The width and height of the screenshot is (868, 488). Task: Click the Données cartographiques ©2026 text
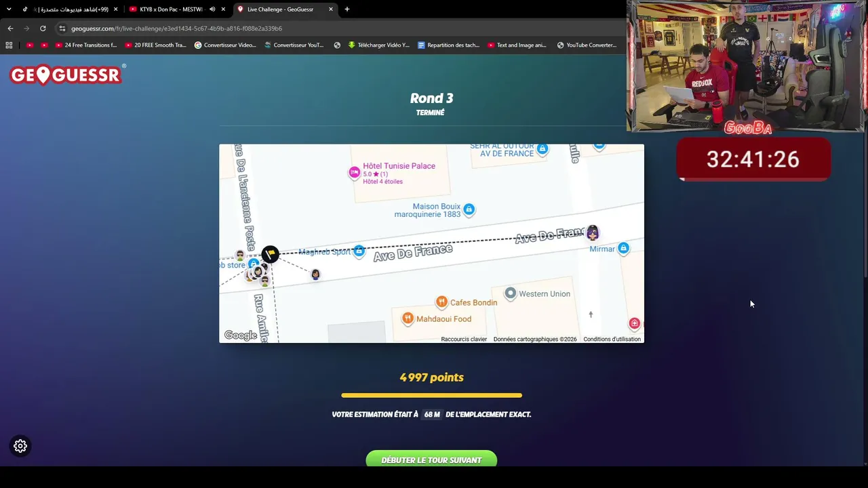point(535,340)
